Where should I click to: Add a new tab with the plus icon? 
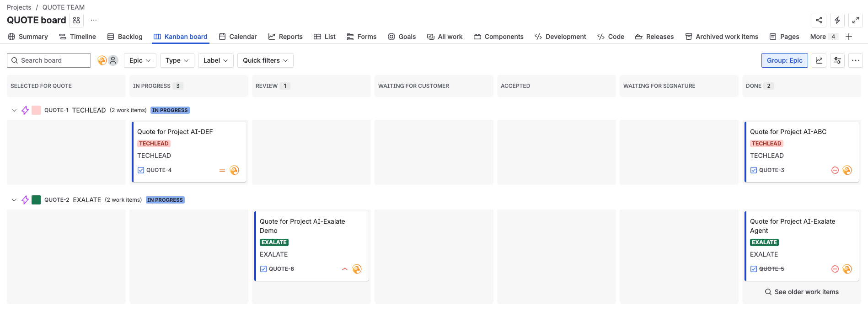849,37
